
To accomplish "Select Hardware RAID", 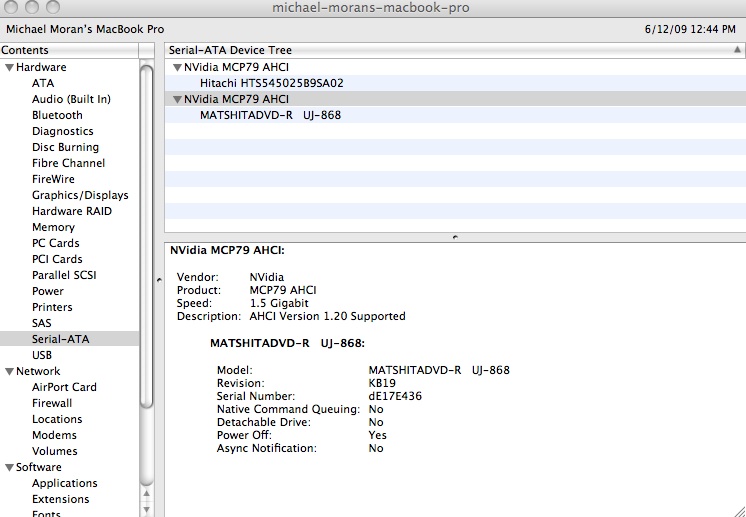I will 72,211.
